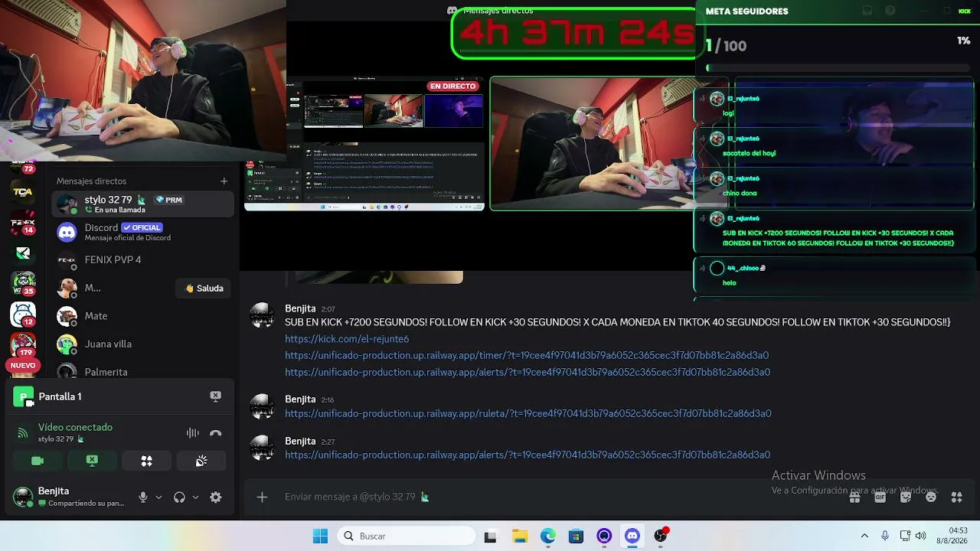Show hidden icons in the system tray
Screen dimensions: 980x551
click(x=864, y=536)
